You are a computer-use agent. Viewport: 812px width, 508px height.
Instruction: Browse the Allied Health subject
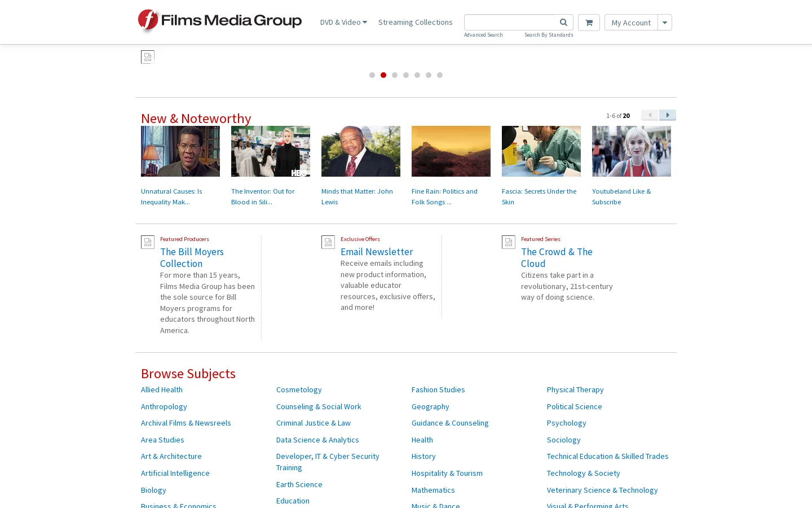162,389
